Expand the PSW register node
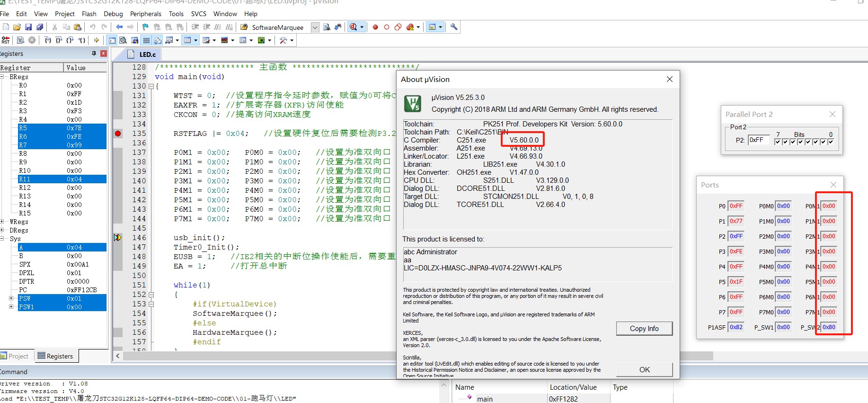This screenshot has height=403, width=868. pos(11,298)
